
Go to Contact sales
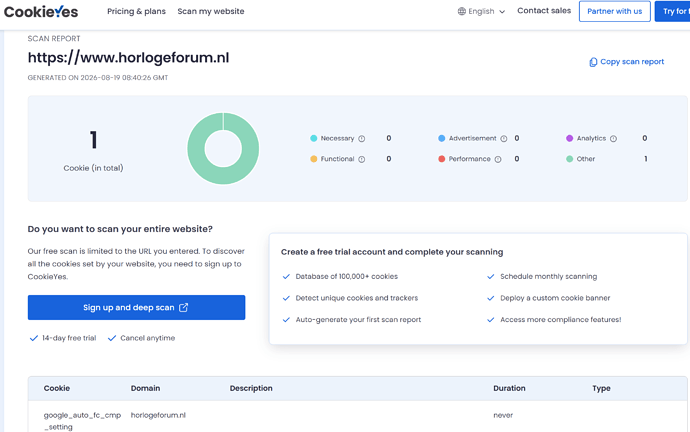(544, 11)
